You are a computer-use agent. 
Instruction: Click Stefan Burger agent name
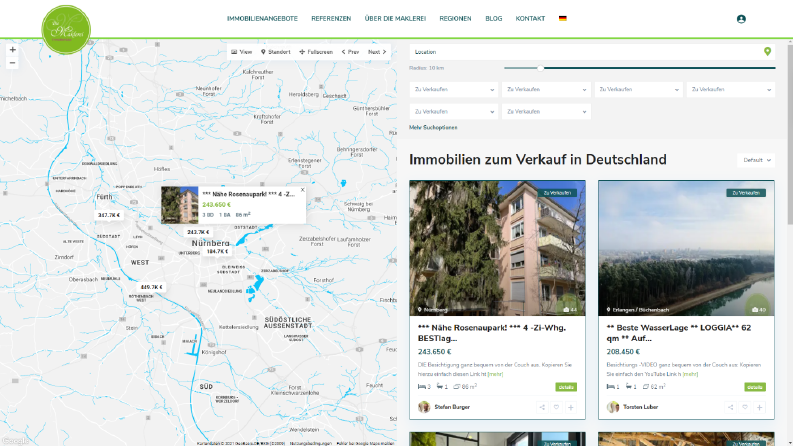pyautogui.click(x=452, y=407)
